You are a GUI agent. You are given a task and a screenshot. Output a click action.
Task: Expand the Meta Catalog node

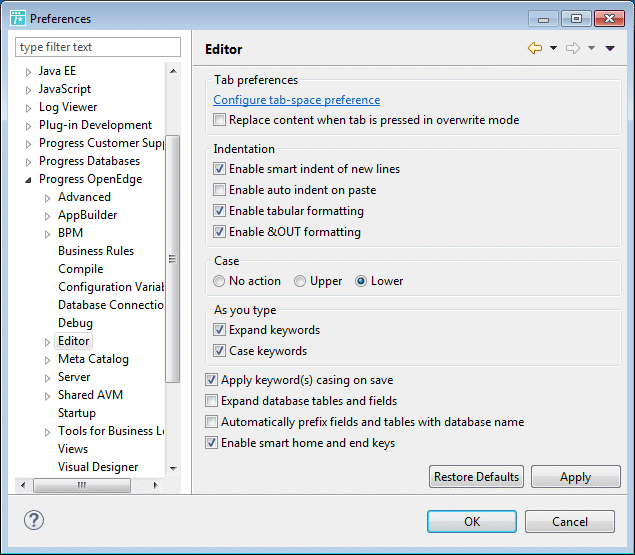point(47,360)
